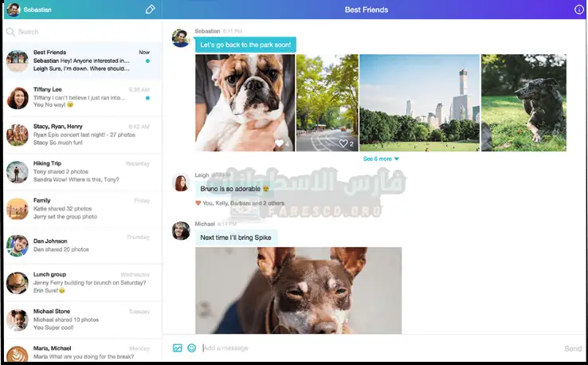Select the Lunch group chat
588x365 pixels.
pos(81,282)
